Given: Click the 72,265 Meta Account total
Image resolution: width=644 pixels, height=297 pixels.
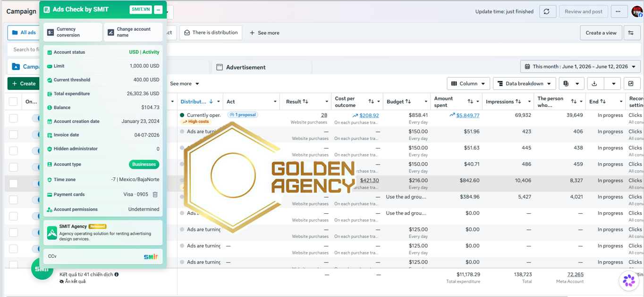Looking at the screenshot, I should click(575, 274).
